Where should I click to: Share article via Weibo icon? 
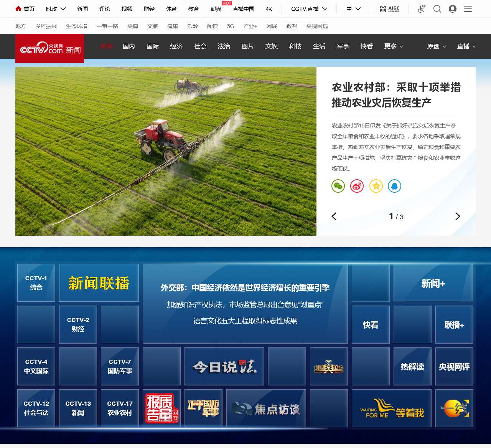357,186
